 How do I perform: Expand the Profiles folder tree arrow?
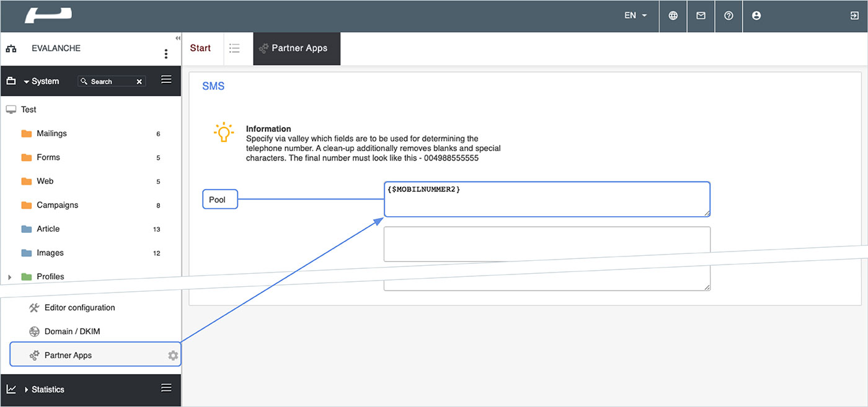[9, 277]
